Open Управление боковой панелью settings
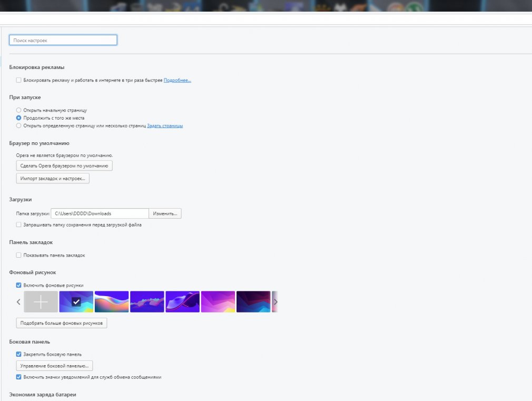Image resolution: width=532 pixels, height=401 pixels. (54, 366)
